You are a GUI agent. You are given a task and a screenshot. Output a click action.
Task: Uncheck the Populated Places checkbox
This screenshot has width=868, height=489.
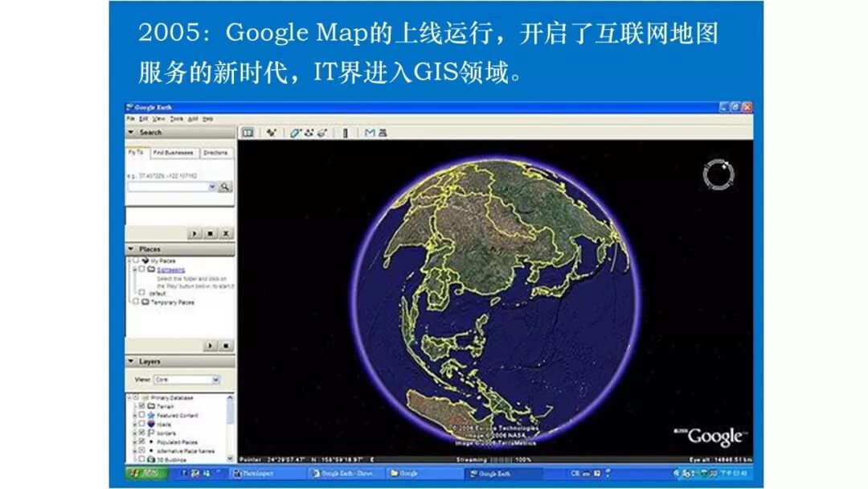pos(141,442)
